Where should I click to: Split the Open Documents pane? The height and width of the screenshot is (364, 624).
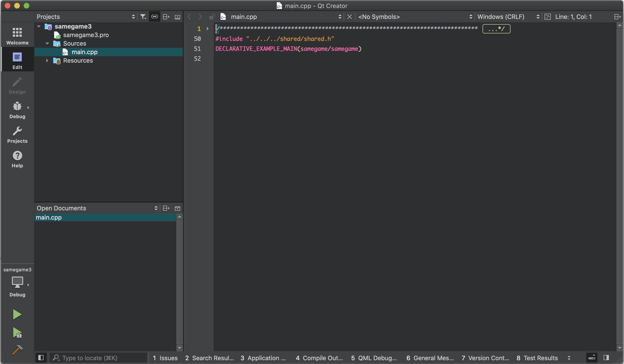tap(166, 208)
